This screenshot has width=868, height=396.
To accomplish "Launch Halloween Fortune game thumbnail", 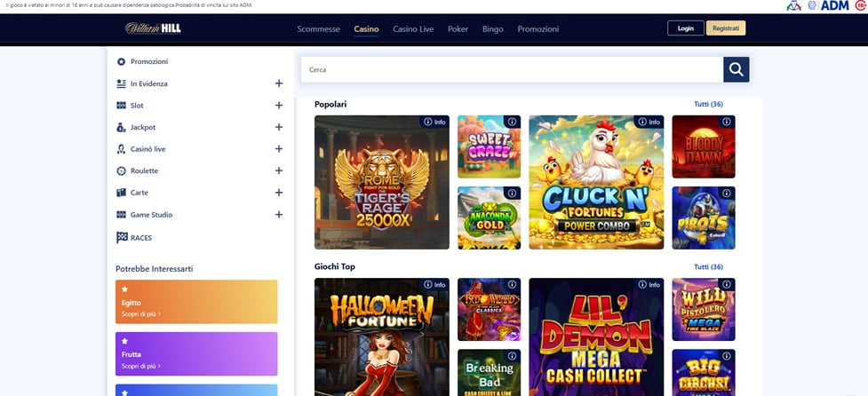I will (x=382, y=337).
